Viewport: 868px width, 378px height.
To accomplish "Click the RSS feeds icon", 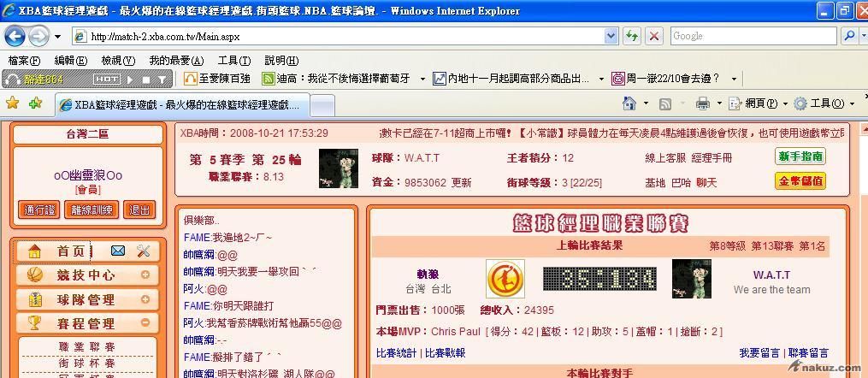I will click(x=665, y=103).
